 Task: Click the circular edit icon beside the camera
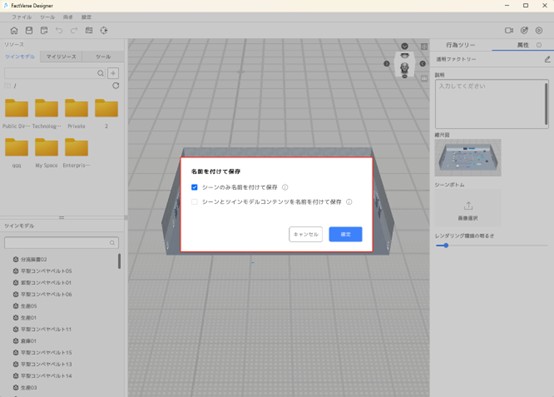[x=524, y=30]
